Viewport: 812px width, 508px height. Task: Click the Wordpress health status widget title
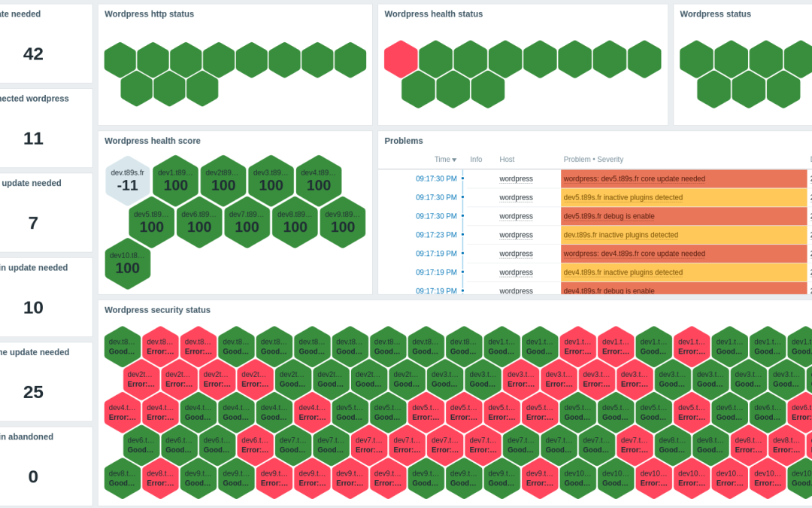pos(434,14)
